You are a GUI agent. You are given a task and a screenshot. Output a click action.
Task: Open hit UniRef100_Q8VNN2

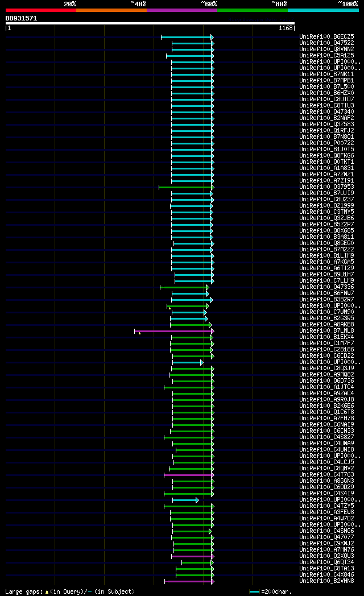pyautogui.click(x=326, y=49)
